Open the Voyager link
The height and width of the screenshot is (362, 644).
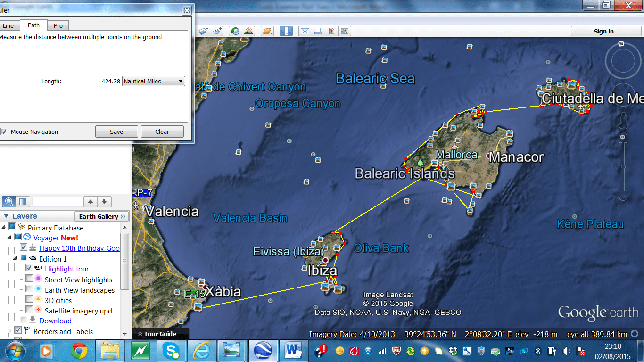(46, 238)
